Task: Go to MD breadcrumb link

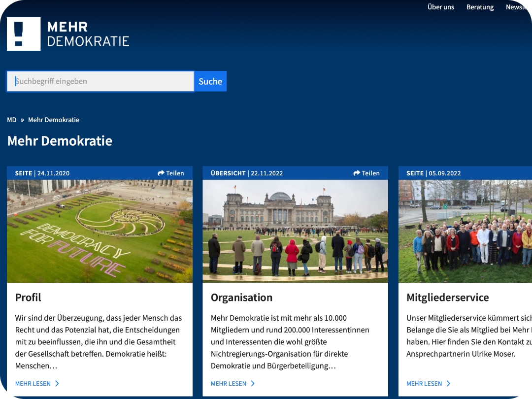Action: click(x=11, y=120)
